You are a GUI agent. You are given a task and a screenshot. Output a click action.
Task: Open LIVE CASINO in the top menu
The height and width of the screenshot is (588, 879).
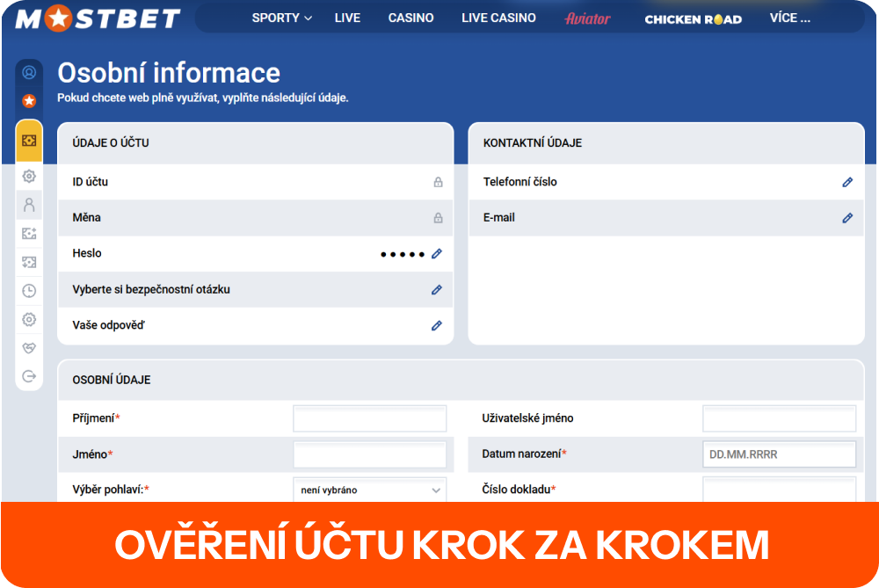click(x=499, y=18)
